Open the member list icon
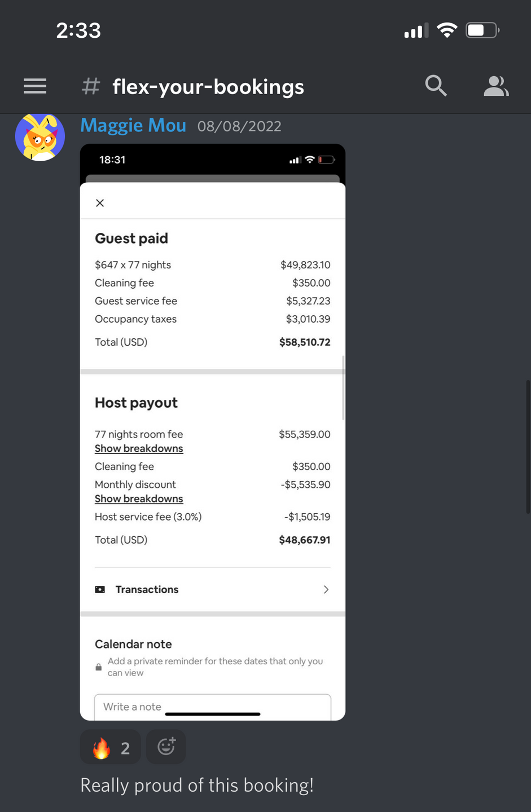 (496, 86)
